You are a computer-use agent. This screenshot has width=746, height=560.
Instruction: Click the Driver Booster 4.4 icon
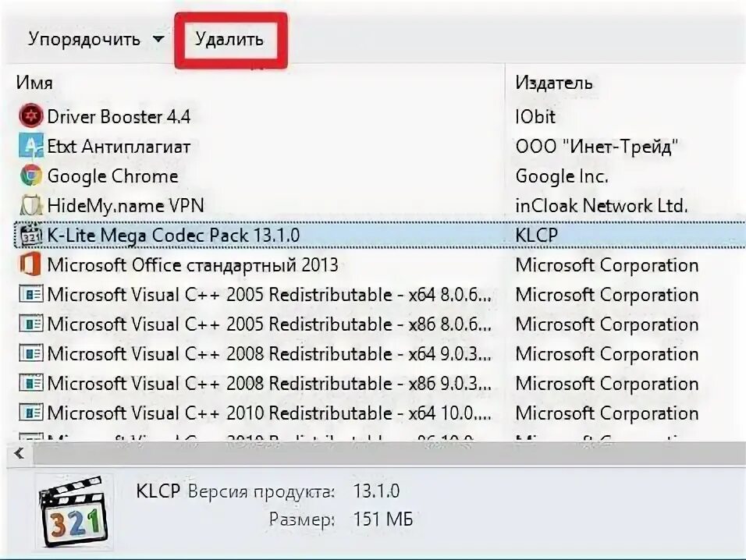pos(30,115)
